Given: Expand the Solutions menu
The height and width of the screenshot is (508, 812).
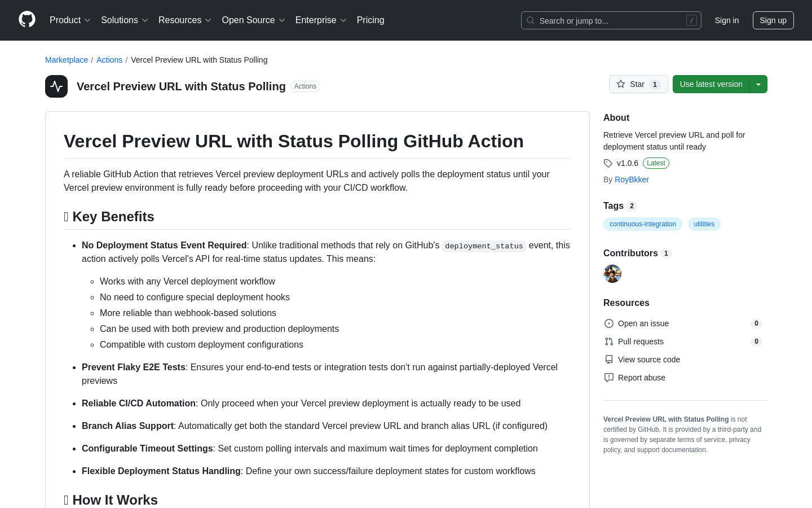Looking at the screenshot, I should [125, 20].
